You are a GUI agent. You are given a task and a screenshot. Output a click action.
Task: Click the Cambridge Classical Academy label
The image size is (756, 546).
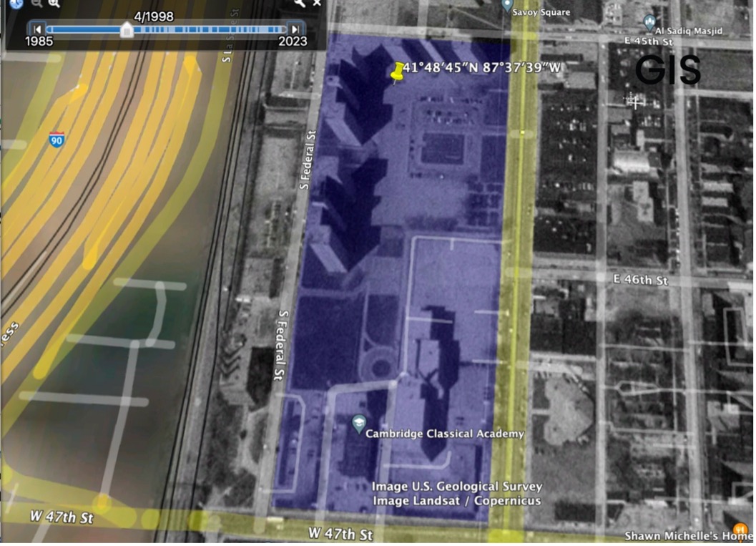pos(445,434)
